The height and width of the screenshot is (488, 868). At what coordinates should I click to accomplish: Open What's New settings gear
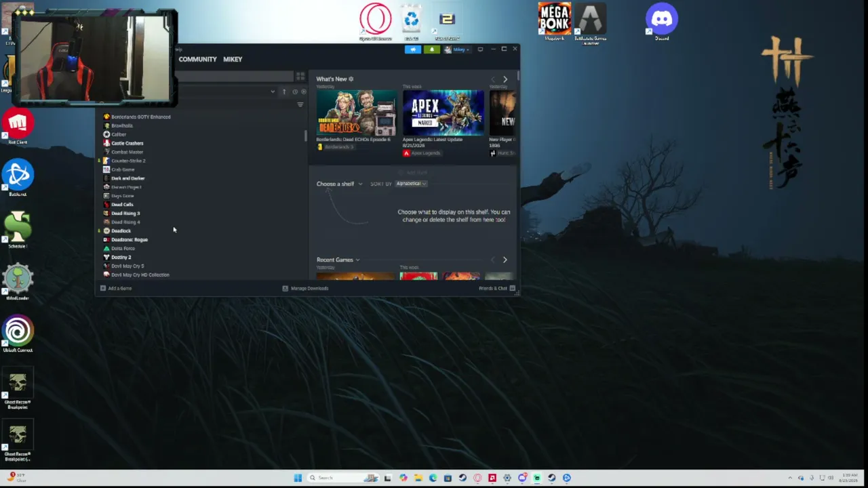[x=351, y=79]
